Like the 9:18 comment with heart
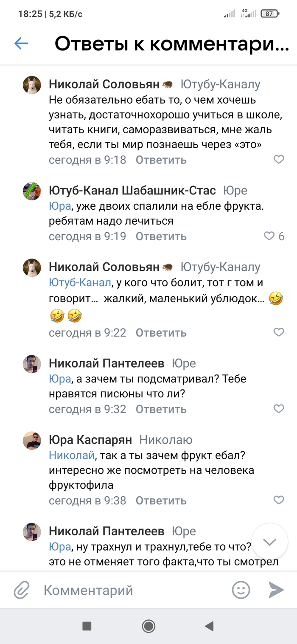This screenshot has width=297, height=644. pos(279,160)
